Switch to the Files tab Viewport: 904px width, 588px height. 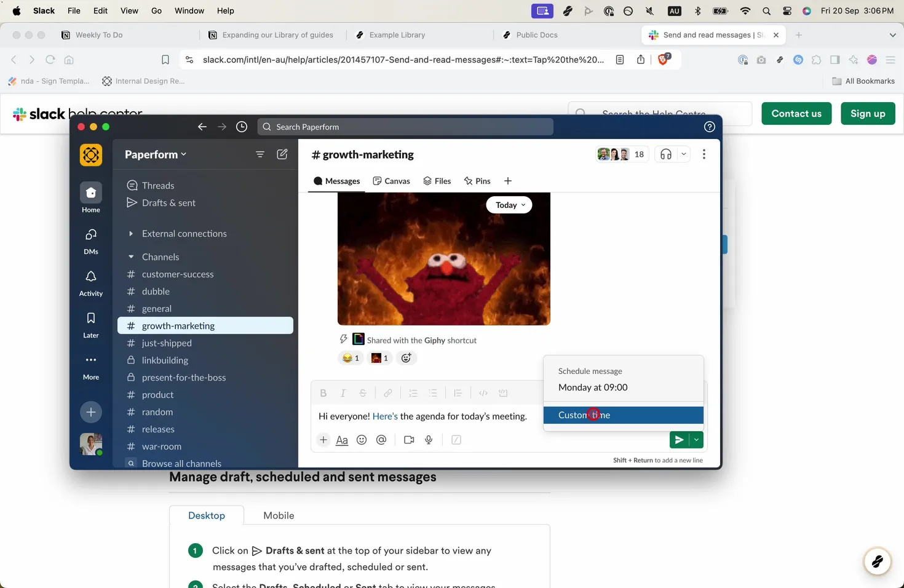(437, 181)
